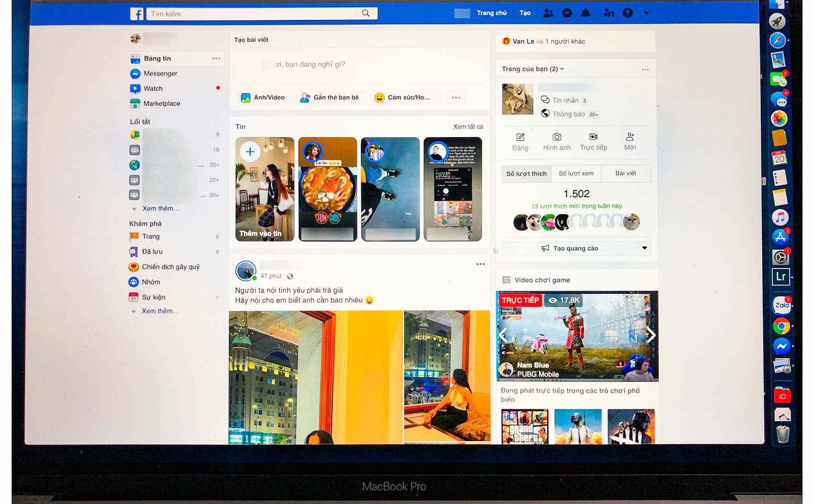This screenshot has width=814, height=504.
Task: Click the post author's profile picture
Action: pos(246,271)
